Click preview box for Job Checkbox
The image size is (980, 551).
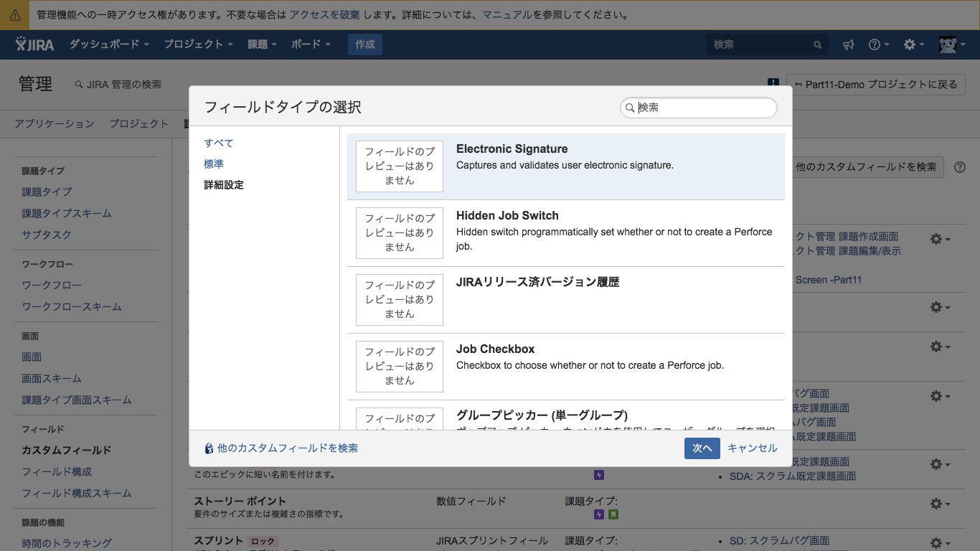point(400,367)
